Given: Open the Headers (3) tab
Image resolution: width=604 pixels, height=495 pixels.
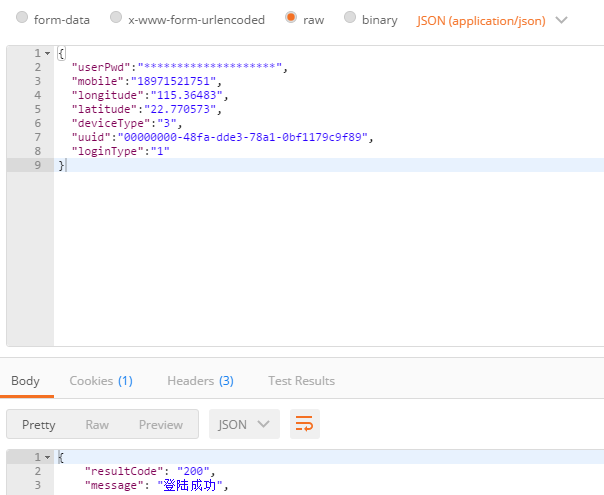Looking at the screenshot, I should (x=200, y=381).
